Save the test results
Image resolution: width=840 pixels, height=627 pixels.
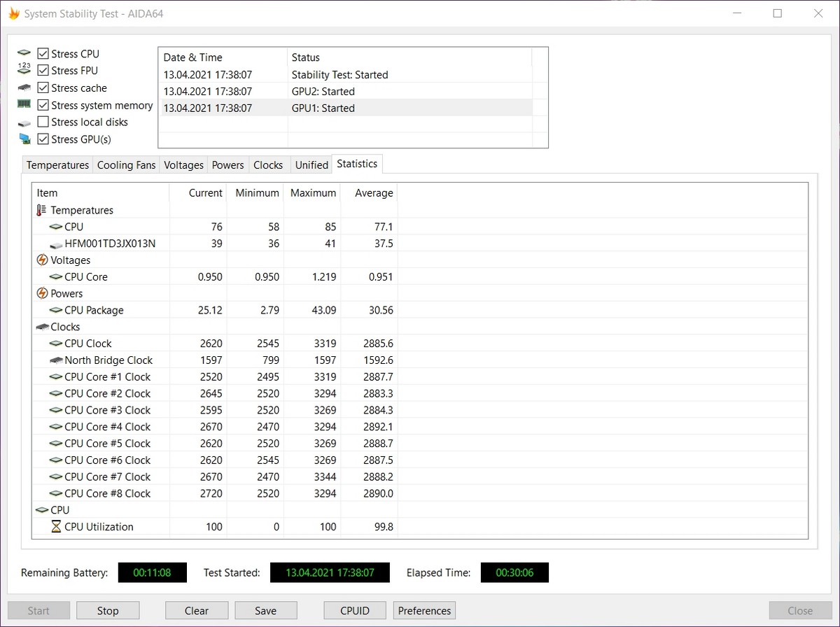[x=265, y=611]
